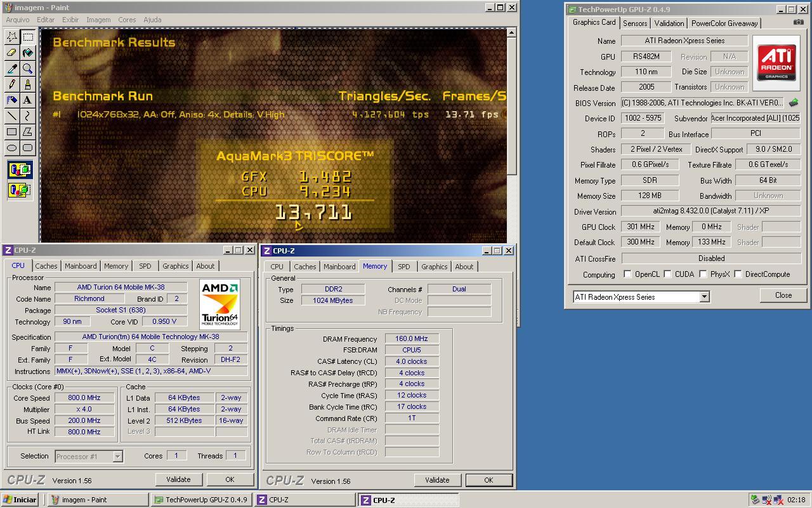Viewport: 812px width, 508px height.
Task: Click OK in the left CPU-Z window
Action: click(230, 479)
